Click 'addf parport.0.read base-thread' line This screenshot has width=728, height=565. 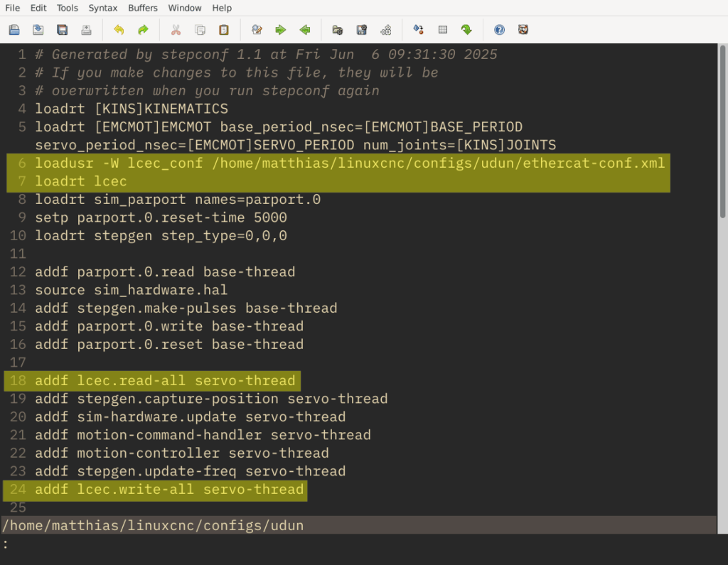coord(165,271)
